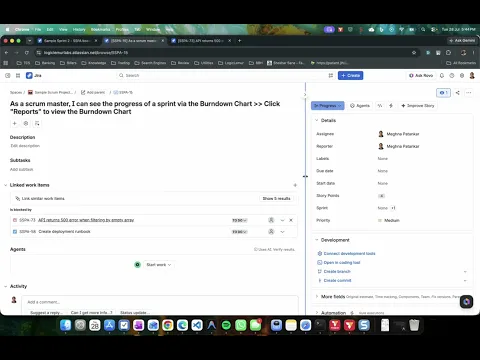Open Jira settings gear icon
Image resolution: width=480 pixels, height=360 pixels.
(462, 75)
